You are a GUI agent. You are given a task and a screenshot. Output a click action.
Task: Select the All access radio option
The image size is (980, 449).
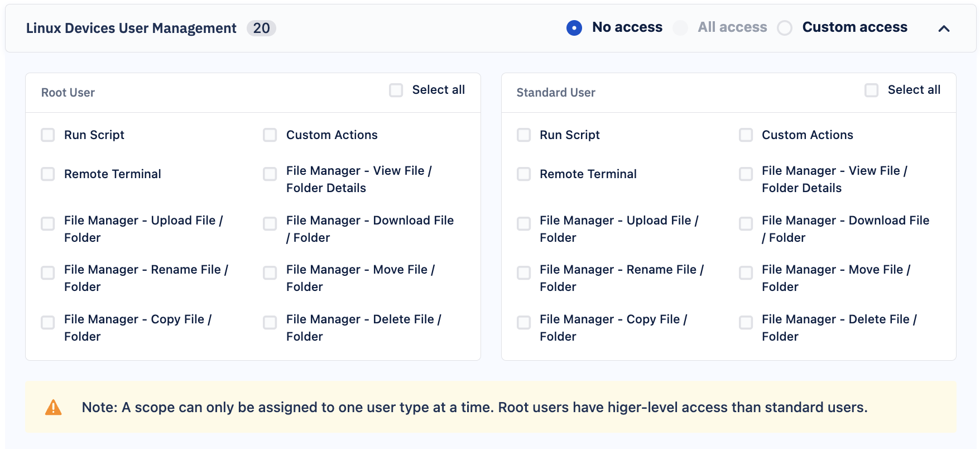(680, 28)
